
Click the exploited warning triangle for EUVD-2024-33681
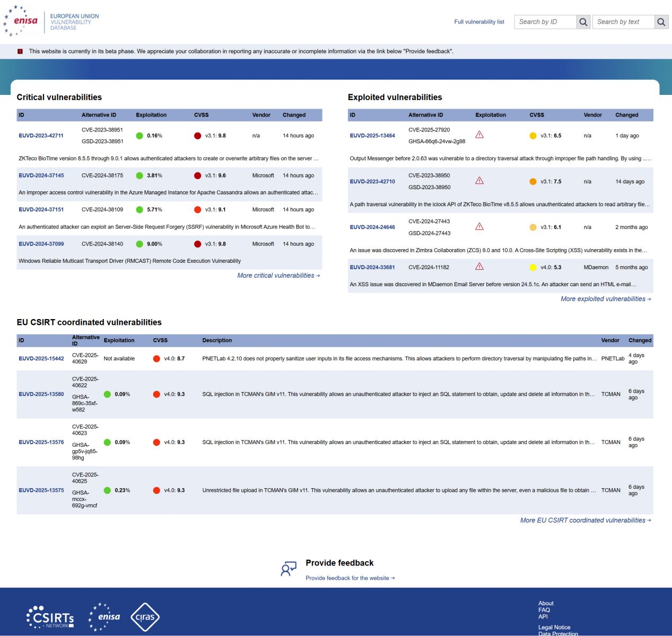coord(479,267)
